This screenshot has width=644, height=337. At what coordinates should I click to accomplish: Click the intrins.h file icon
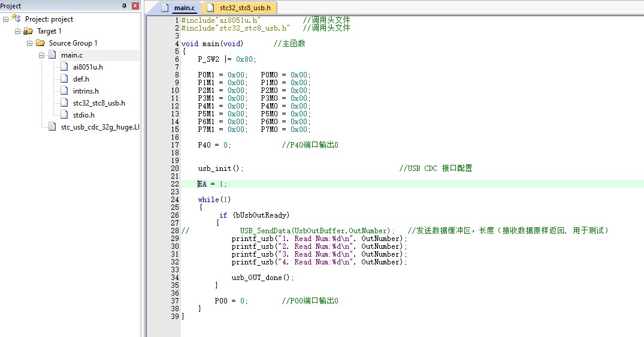click(x=64, y=91)
